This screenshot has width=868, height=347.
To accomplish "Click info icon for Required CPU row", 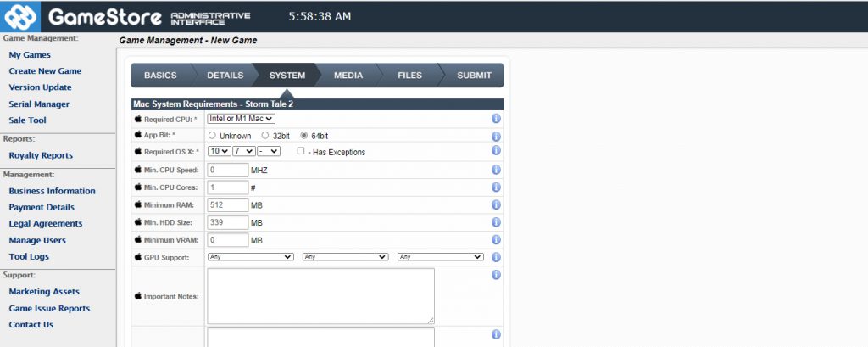I will (x=496, y=119).
